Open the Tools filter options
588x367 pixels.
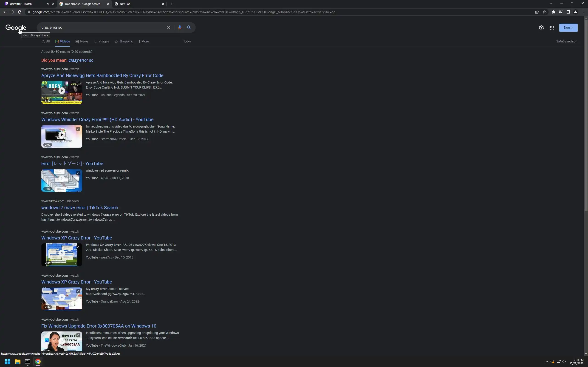[x=187, y=41]
